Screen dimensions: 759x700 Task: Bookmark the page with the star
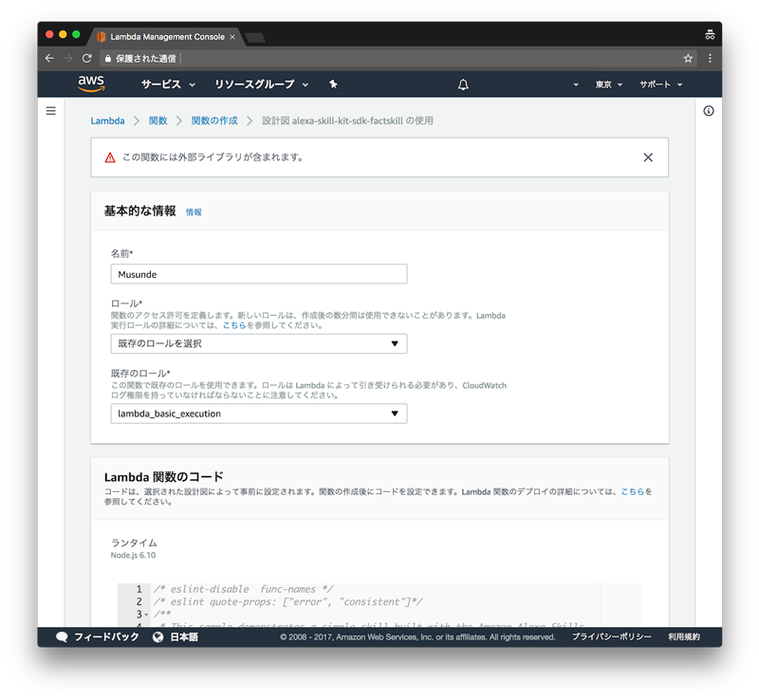pyautogui.click(x=688, y=58)
